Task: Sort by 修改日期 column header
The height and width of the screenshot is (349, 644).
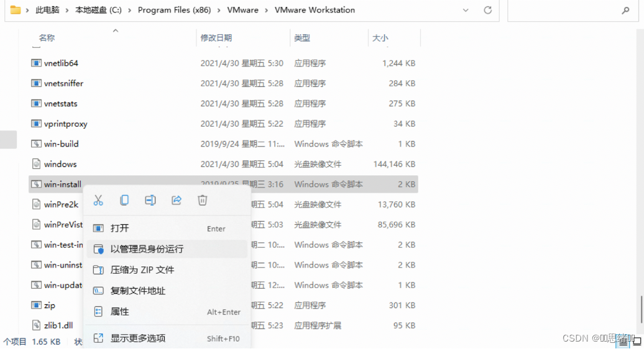Action: [x=216, y=38]
